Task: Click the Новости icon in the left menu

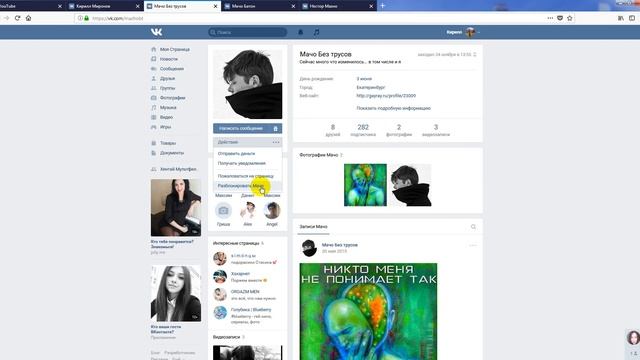Action: click(153, 59)
